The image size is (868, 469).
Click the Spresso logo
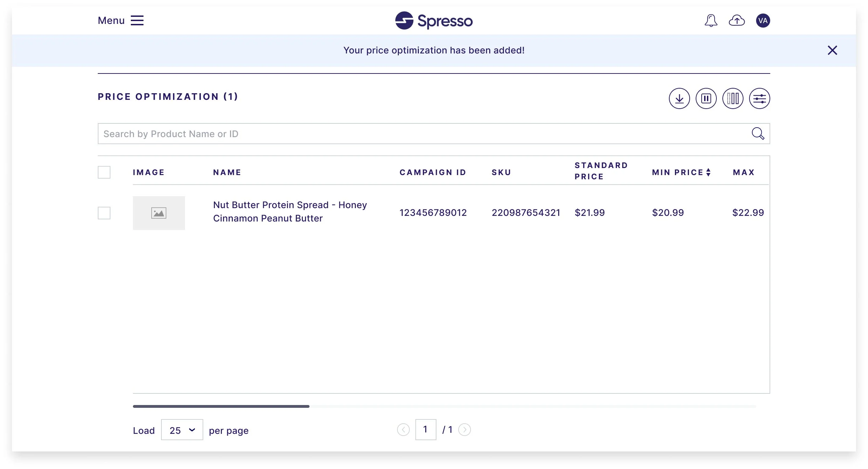434,20
